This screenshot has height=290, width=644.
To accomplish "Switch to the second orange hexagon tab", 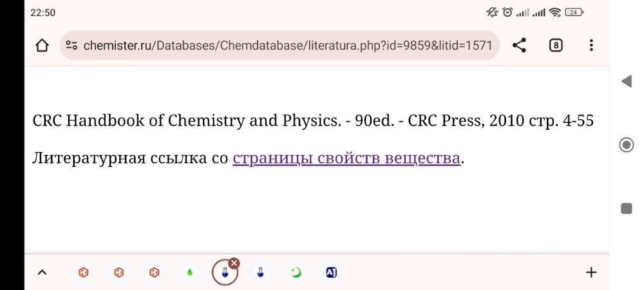I will pyautogui.click(x=118, y=273).
